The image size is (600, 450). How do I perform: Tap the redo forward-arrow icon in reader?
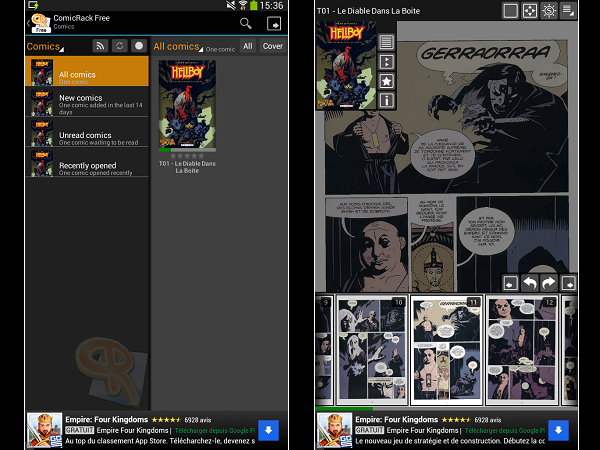[549, 284]
